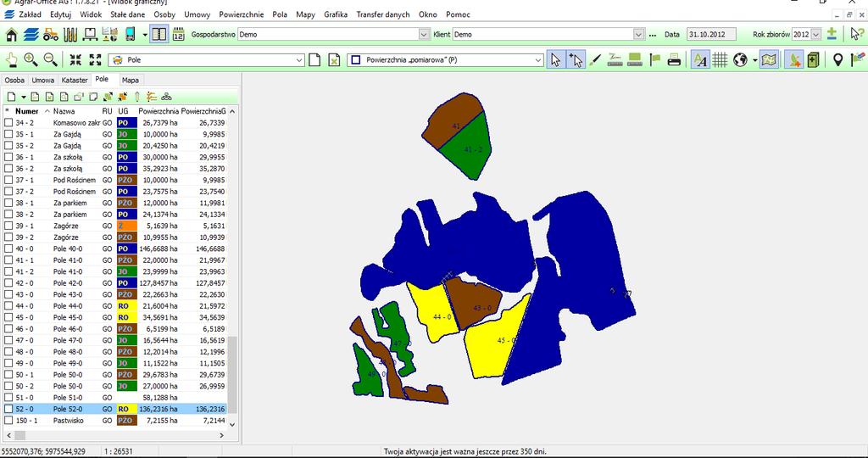The image size is (868, 458).
Task: Click the calendar icon showing 12
Action: pos(178,34)
